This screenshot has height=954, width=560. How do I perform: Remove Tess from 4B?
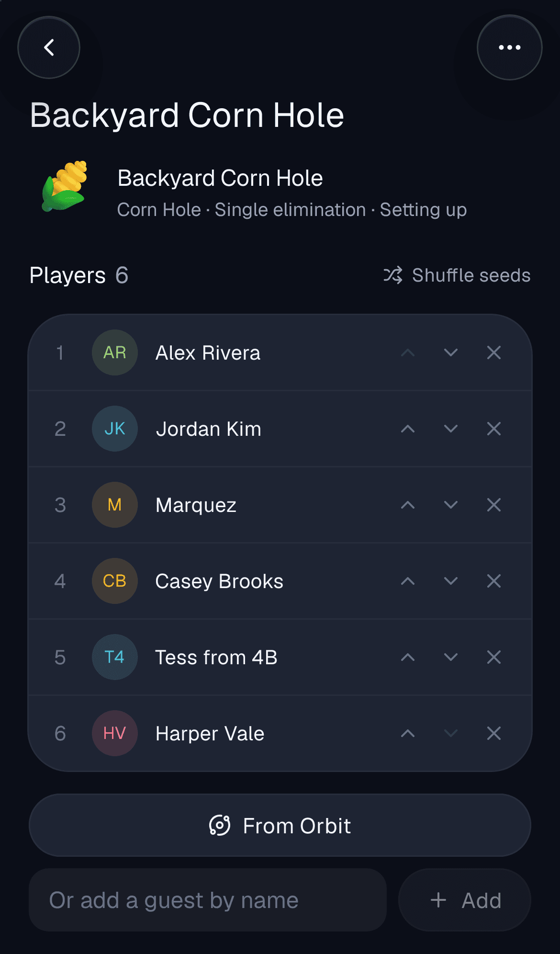(494, 658)
